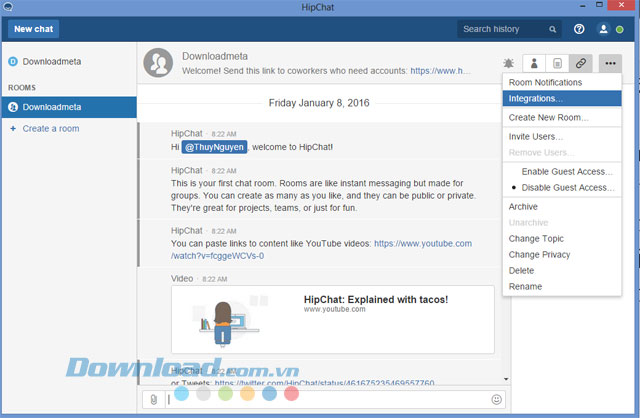Screen dimensions: 640x418
Task: Select Enable Guest Access... option
Action: [x=562, y=172]
